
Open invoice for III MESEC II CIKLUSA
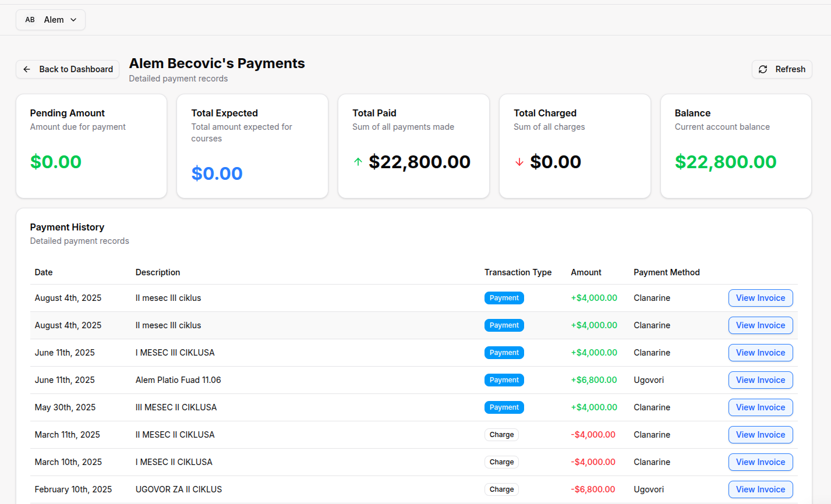tap(760, 407)
